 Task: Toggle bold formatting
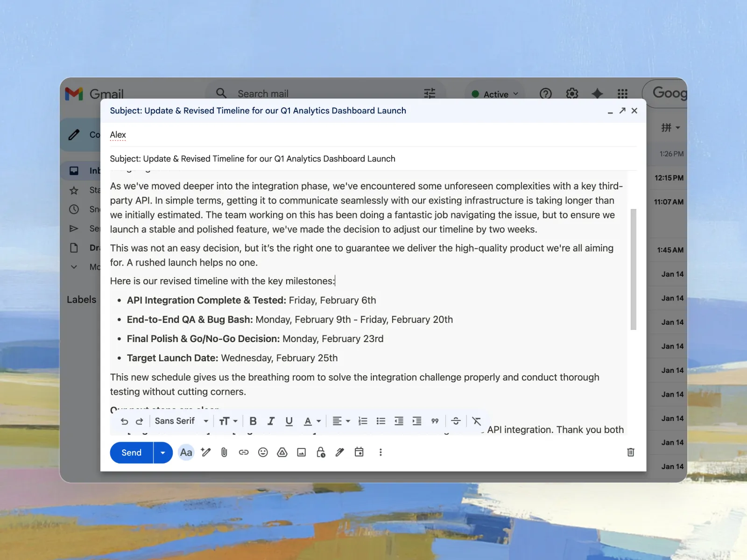pyautogui.click(x=253, y=421)
